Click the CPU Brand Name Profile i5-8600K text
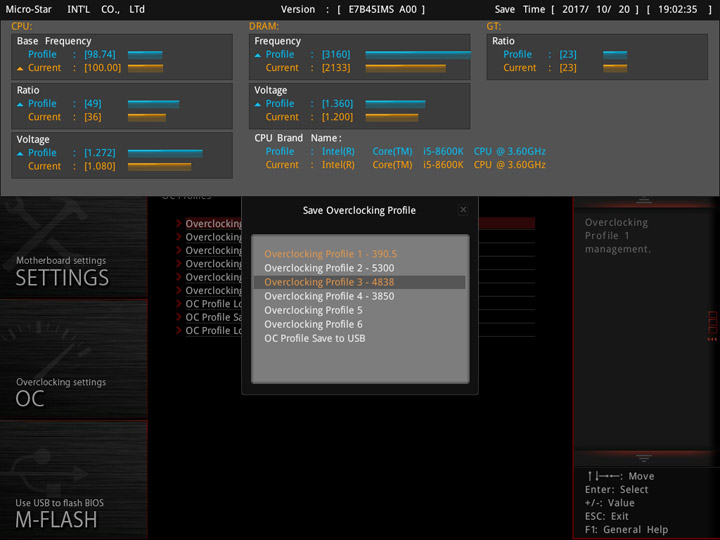Screen dimensions: 720x540 tap(443, 151)
